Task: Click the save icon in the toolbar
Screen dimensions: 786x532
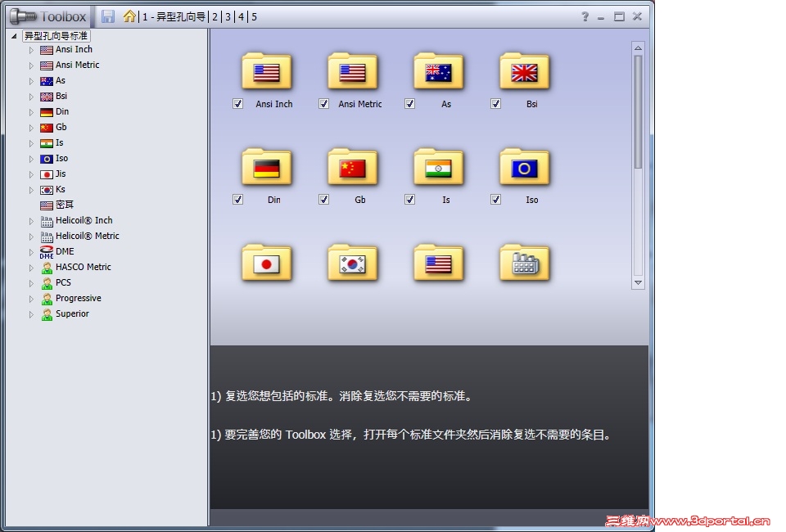Action: tap(108, 16)
